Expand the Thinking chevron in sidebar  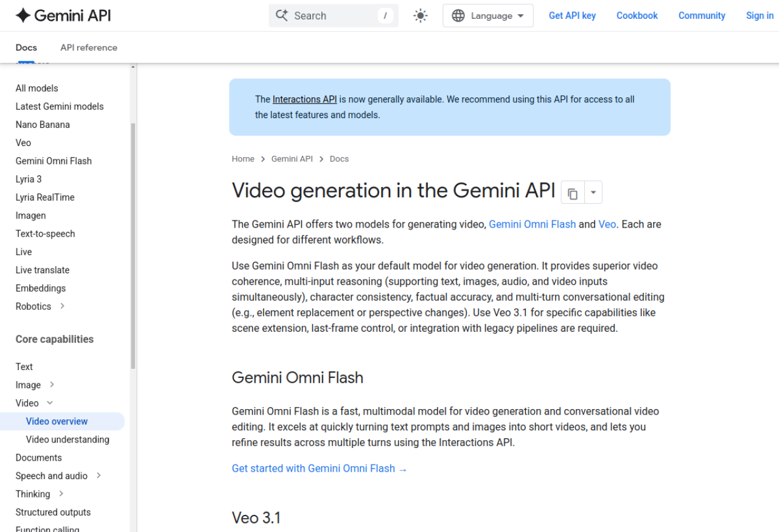tap(61, 494)
